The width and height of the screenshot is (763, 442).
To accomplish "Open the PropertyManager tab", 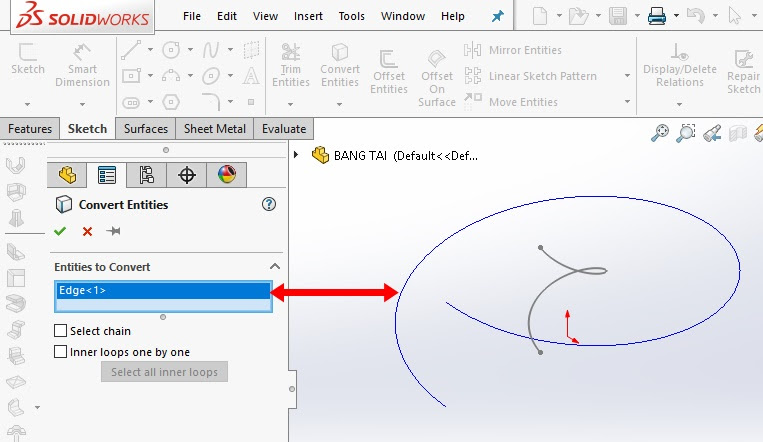I will (x=107, y=175).
